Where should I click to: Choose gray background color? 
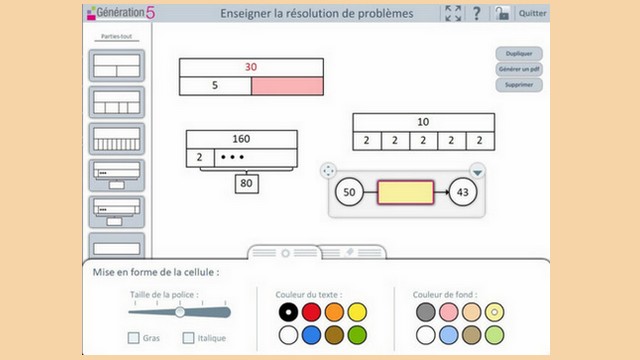click(426, 312)
